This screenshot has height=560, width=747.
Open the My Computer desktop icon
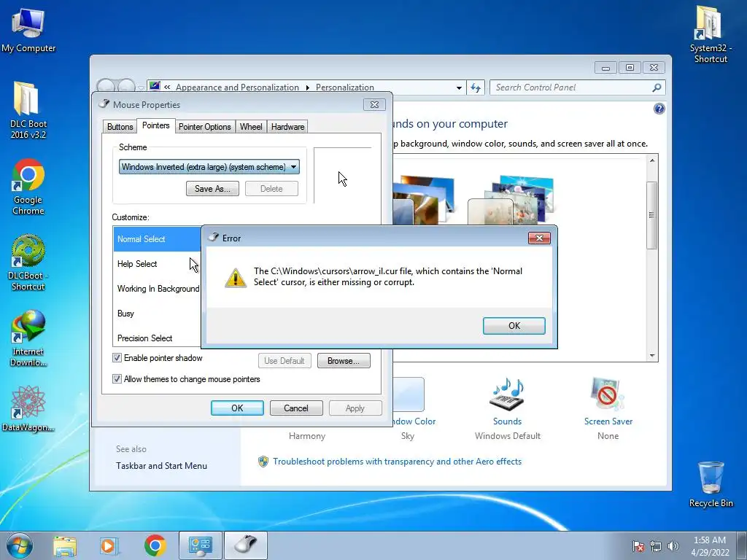[x=28, y=31]
